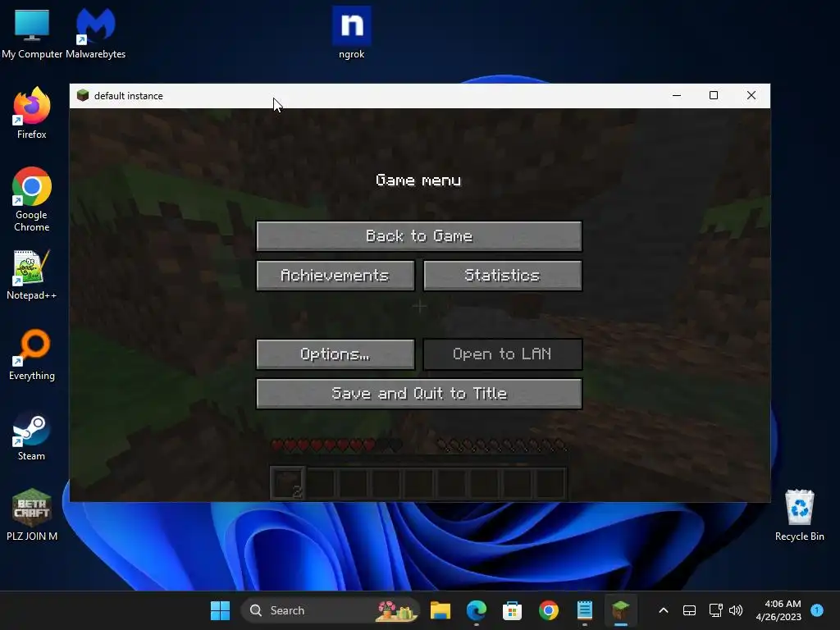Viewport: 840px width, 630px height.
Task: Click the Open to LAN button
Action: [503, 354]
